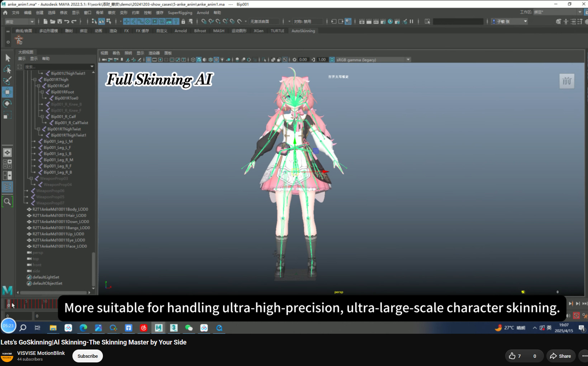Viewport: 588px width, 366px height.
Task: Collapse the Bip001RThigh node
Action: click(x=35, y=80)
